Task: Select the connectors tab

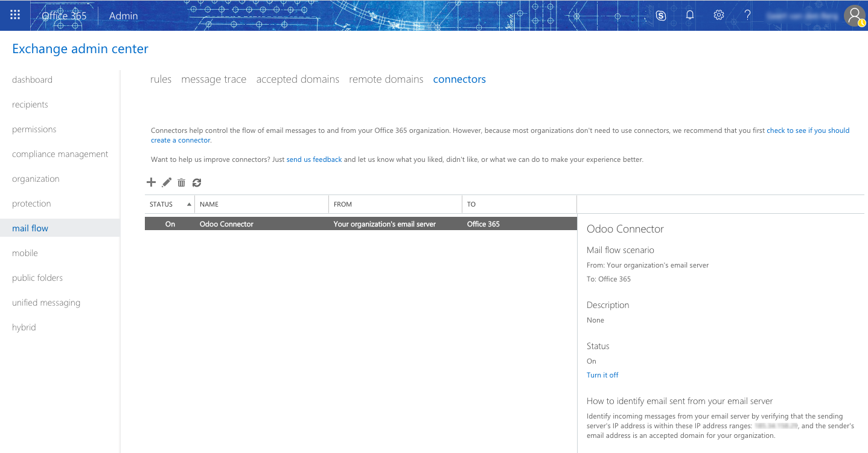Action: [459, 79]
